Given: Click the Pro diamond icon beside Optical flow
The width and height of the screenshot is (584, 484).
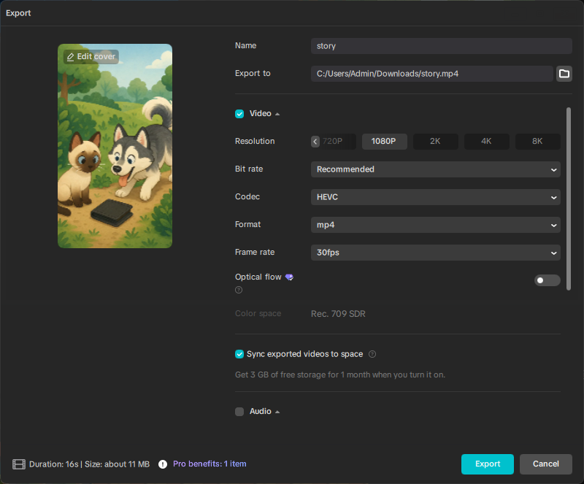Looking at the screenshot, I should (289, 277).
